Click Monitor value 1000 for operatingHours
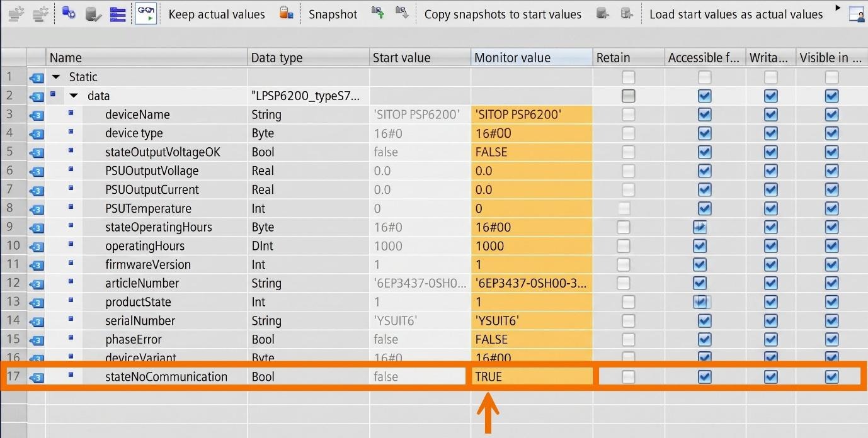 pos(532,246)
